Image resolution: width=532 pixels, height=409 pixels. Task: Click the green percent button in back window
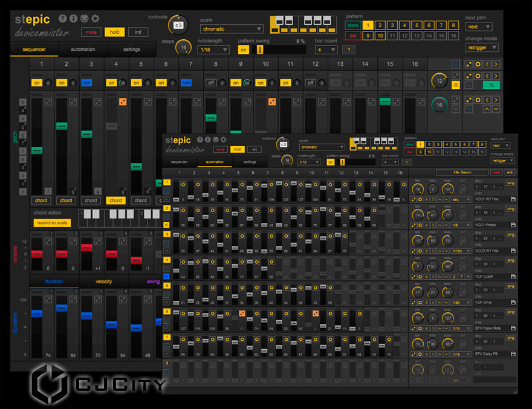[491, 85]
